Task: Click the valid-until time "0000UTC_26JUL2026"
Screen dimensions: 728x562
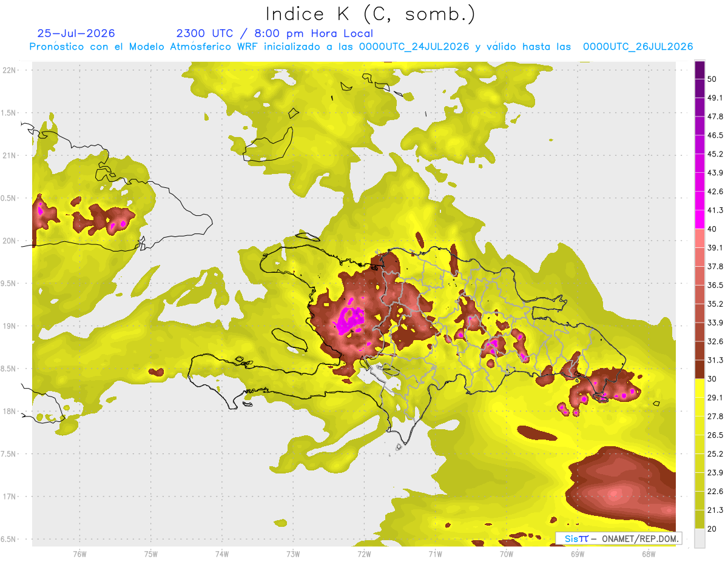Action: [638, 47]
